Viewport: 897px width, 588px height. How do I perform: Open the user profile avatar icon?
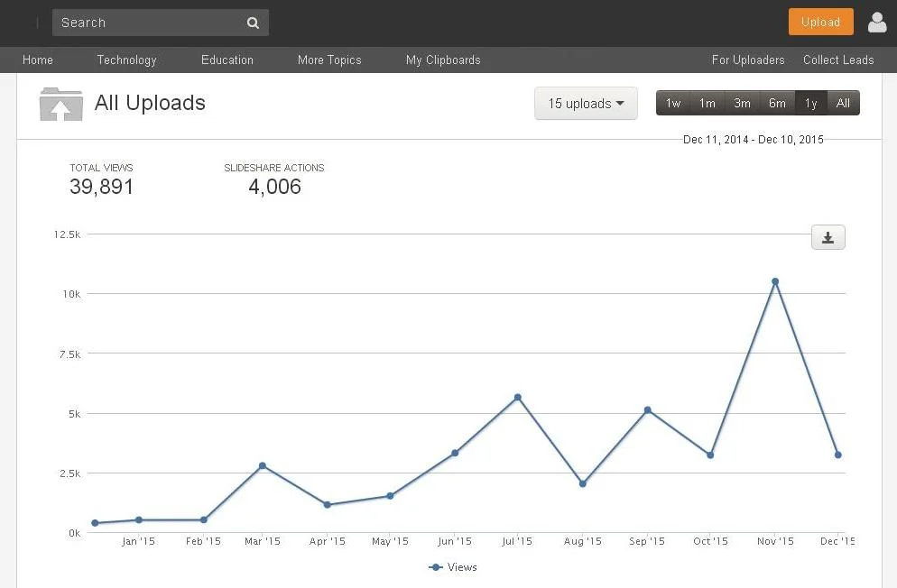[877, 23]
